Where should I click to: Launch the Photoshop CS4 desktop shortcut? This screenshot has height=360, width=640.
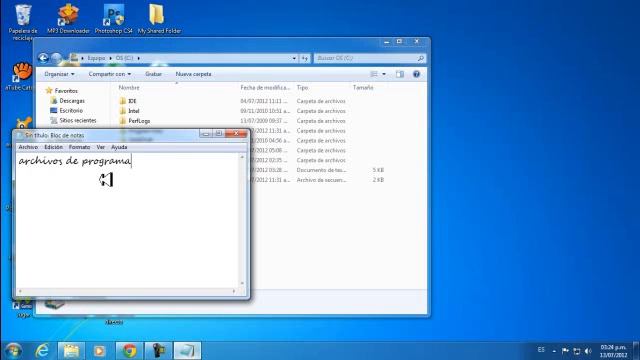pos(114,19)
